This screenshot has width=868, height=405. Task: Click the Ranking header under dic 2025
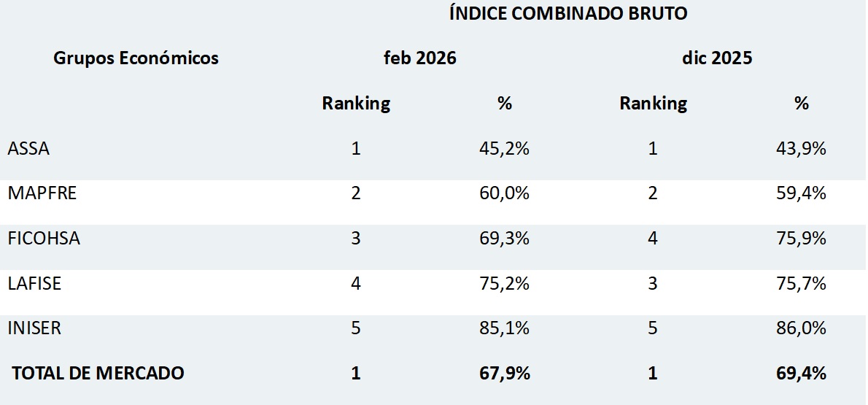[653, 104]
